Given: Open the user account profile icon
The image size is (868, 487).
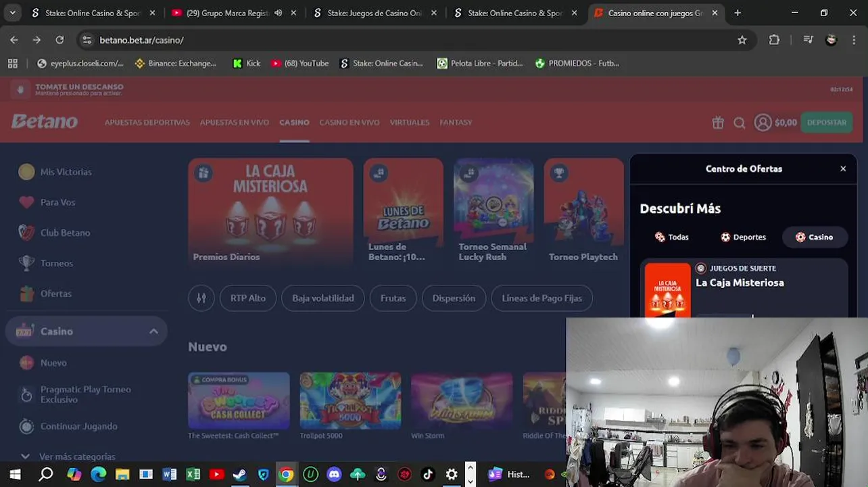Looking at the screenshot, I should point(763,122).
